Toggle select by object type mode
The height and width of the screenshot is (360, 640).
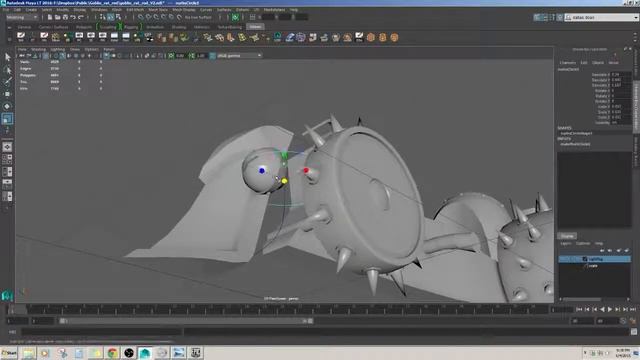pyautogui.click(x=110, y=17)
